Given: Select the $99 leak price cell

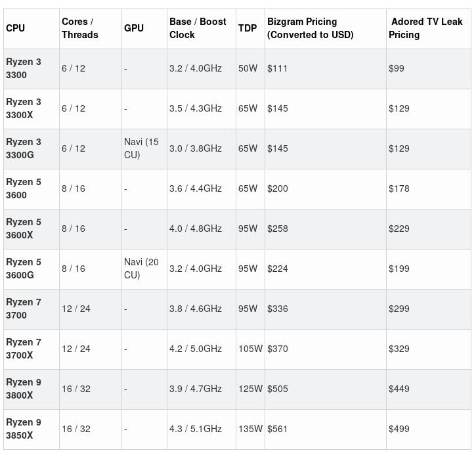Looking at the screenshot, I should pos(397,68).
